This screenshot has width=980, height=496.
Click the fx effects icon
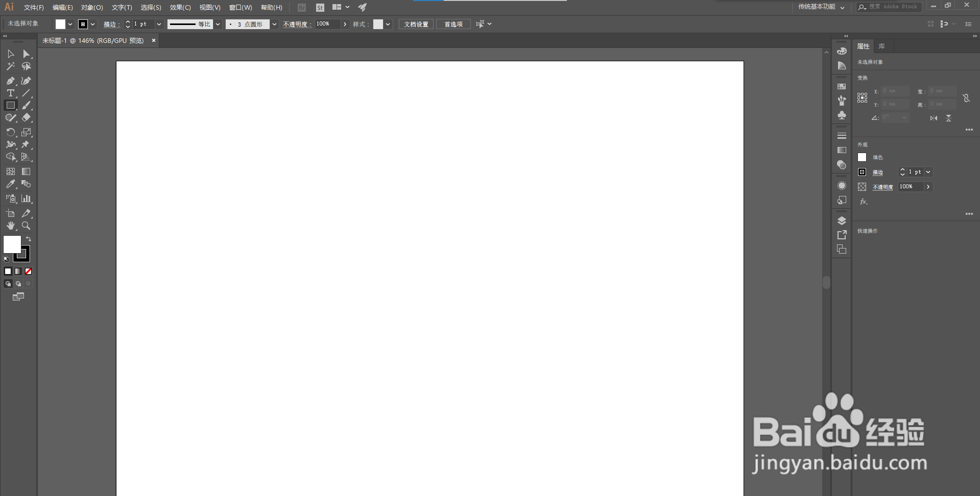pos(864,202)
